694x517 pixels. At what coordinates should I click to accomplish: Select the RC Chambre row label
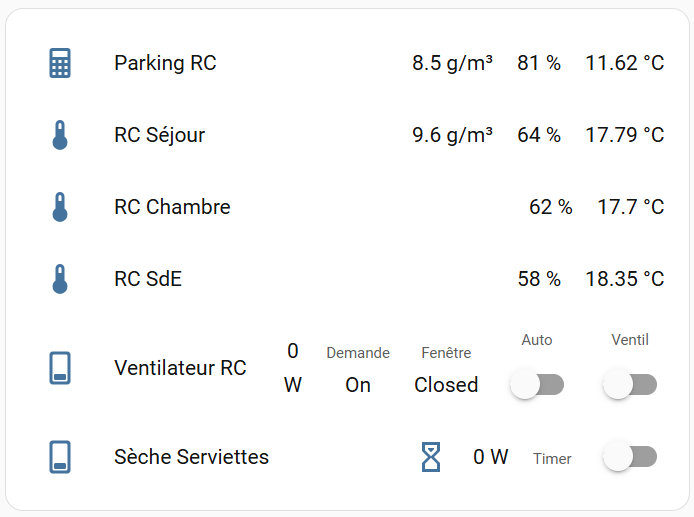(x=172, y=207)
